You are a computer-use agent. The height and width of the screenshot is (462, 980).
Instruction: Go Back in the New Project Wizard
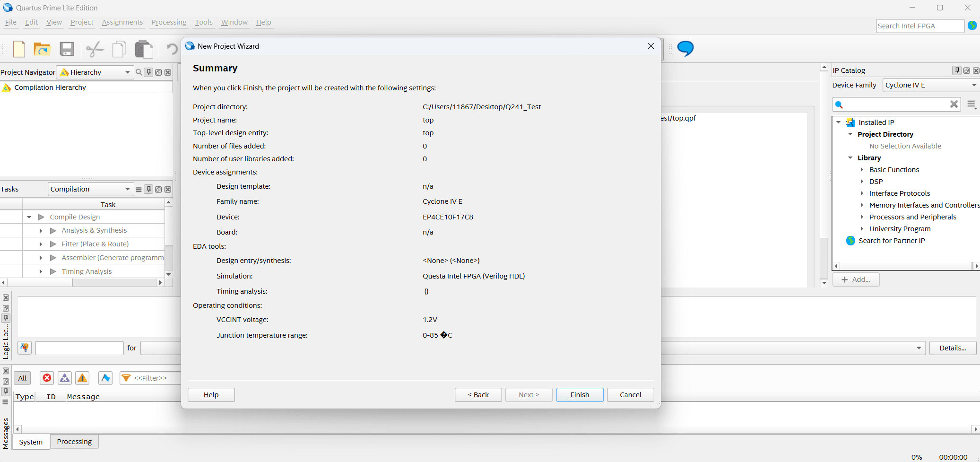pos(478,395)
